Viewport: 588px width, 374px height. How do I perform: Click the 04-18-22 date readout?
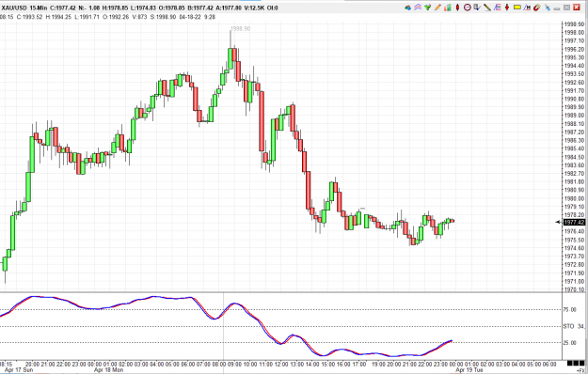(x=190, y=17)
